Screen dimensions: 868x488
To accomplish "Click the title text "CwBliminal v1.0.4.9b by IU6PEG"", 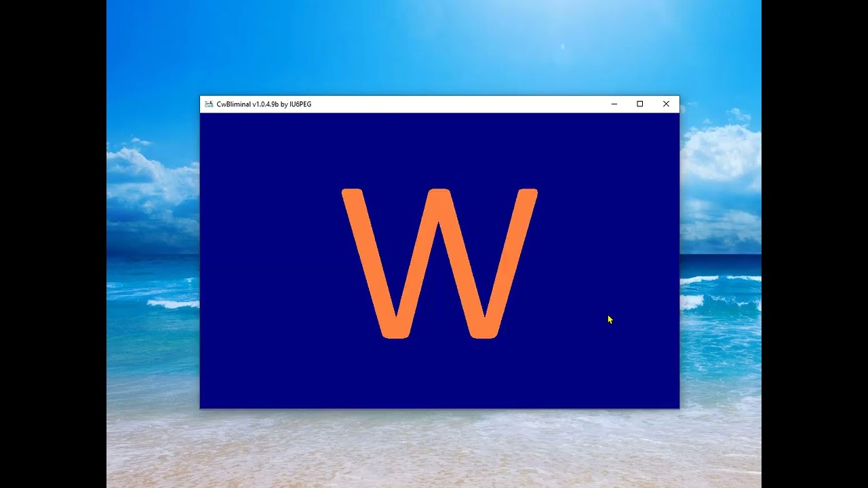I will tap(264, 104).
